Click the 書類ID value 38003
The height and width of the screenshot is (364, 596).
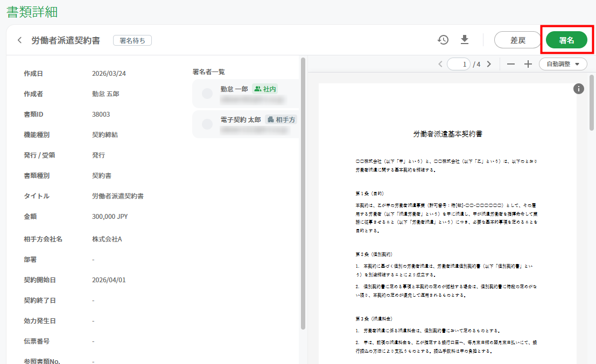(101, 114)
